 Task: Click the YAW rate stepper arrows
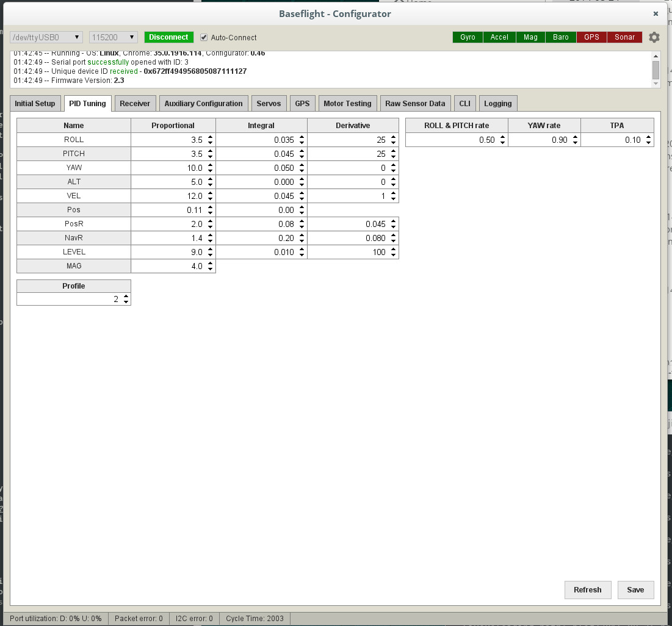(x=575, y=140)
